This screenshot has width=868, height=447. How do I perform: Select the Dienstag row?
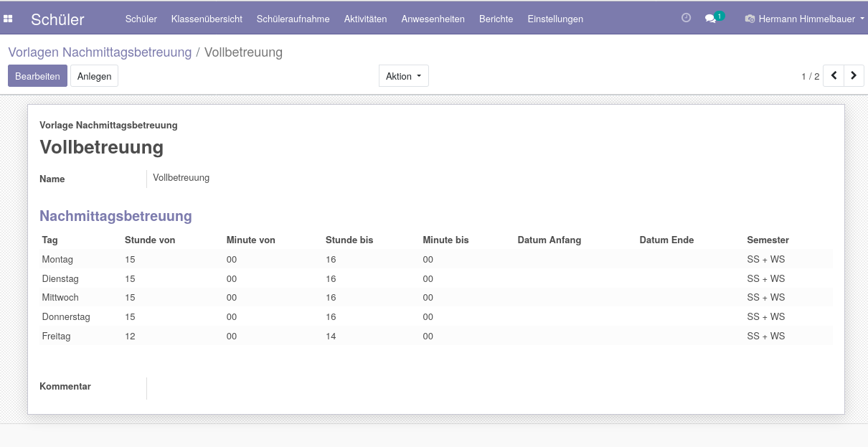[436, 278]
